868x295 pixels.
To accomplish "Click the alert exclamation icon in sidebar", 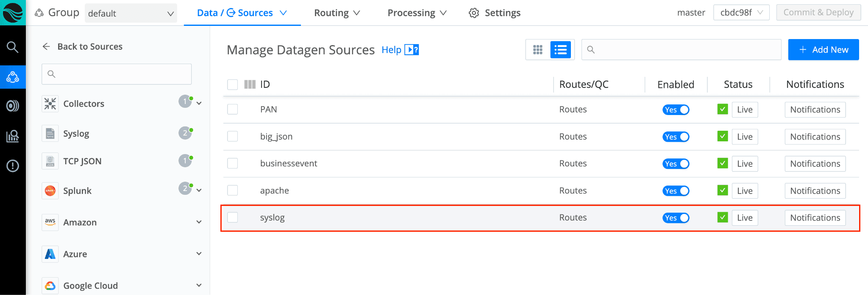I will (x=13, y=166).
